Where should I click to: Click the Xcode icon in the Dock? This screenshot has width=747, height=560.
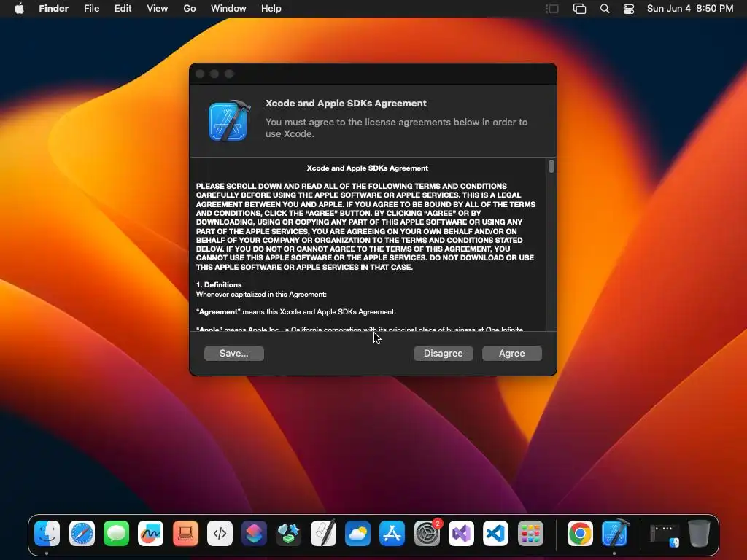click(x=614, y=533)
